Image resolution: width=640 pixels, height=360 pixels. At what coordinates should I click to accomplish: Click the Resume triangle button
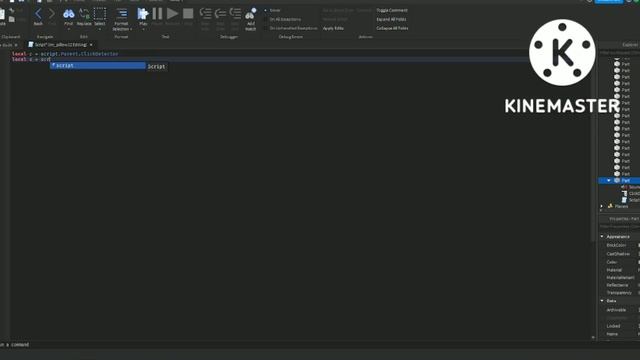point(172,14)
